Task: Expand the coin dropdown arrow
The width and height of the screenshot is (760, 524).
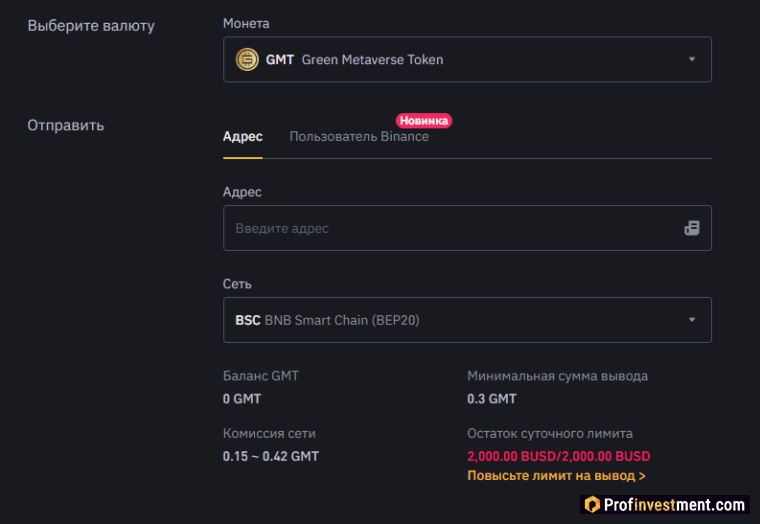Action: [x=692, y=59]
